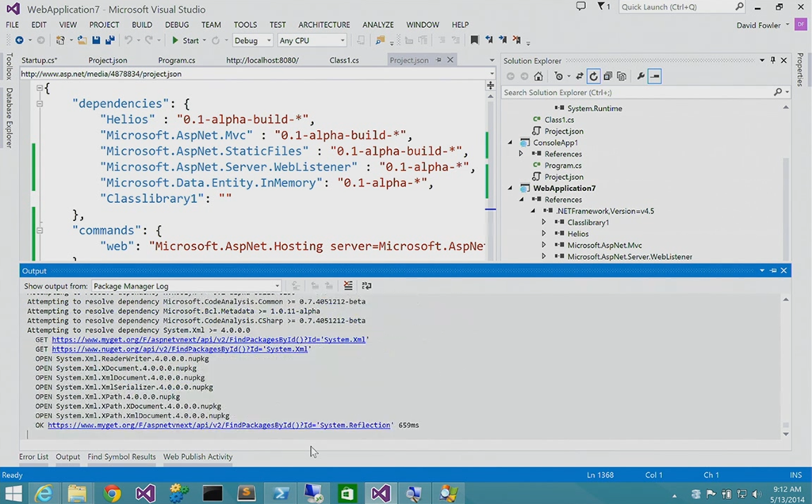
Task: Expand the Helios reference node
Action: [x=543, y=233]
